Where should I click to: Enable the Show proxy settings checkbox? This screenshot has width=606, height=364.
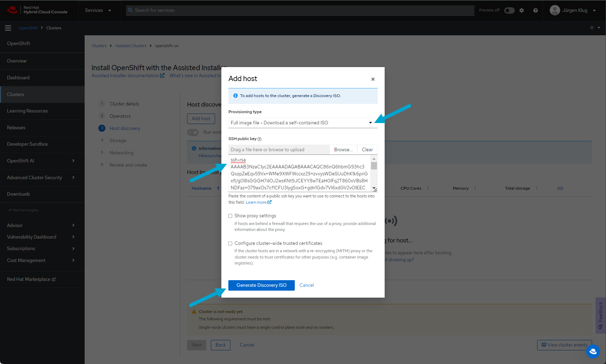pyautogui.click(x=230, y=216)
